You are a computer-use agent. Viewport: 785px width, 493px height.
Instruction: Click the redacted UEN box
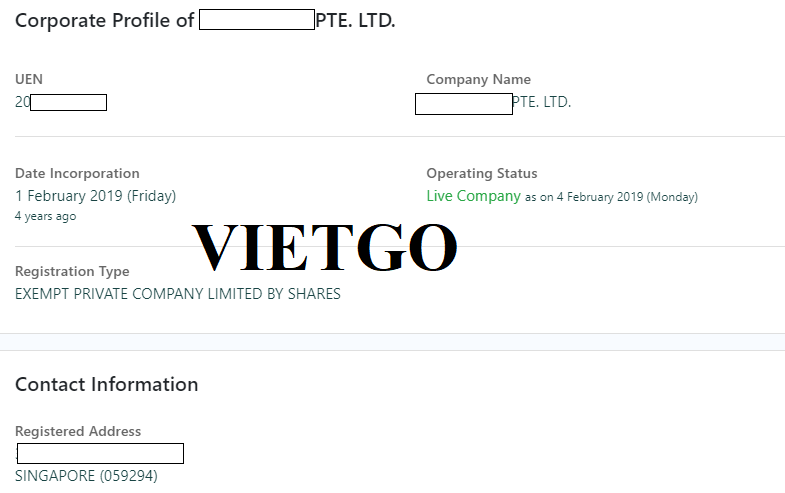(69, 103)
